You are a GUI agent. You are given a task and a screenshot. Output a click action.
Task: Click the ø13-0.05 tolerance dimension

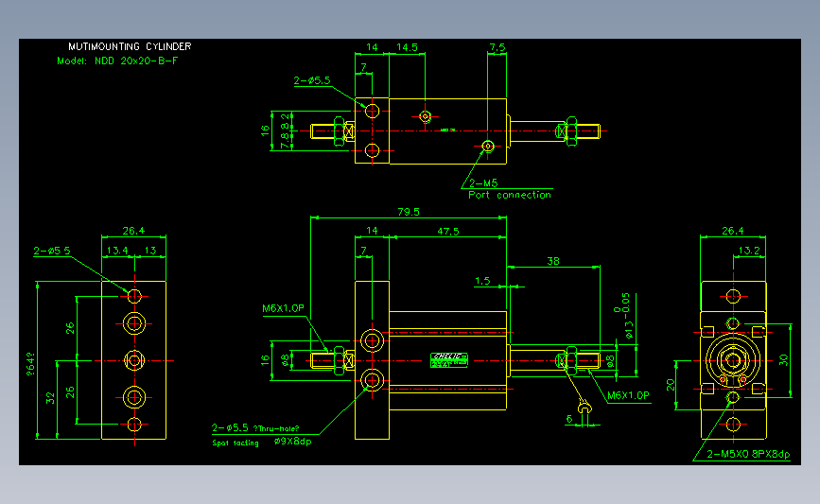[x=623, y=316]
